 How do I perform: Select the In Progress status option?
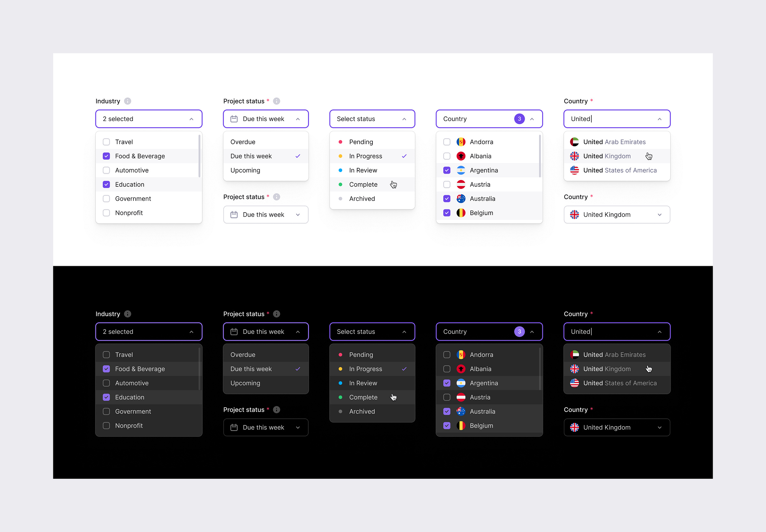click(x=365, y=156)
